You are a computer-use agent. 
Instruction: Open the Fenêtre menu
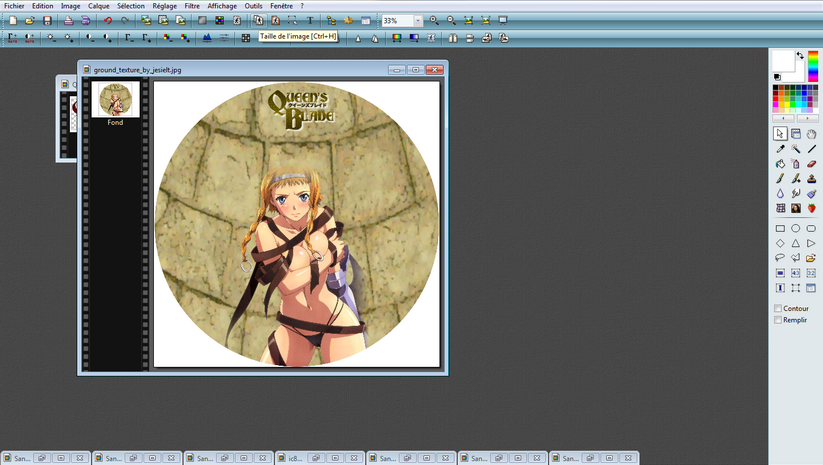[282, 6]
